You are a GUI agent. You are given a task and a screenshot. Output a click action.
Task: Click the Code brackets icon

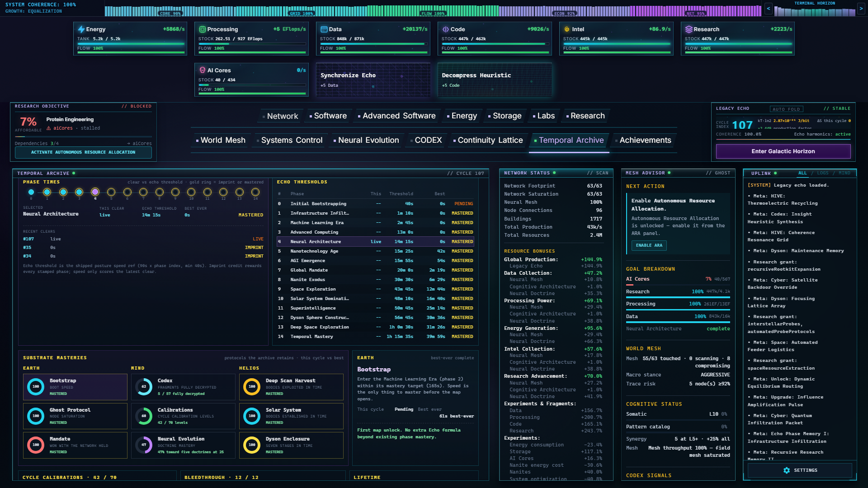point(445,29)
